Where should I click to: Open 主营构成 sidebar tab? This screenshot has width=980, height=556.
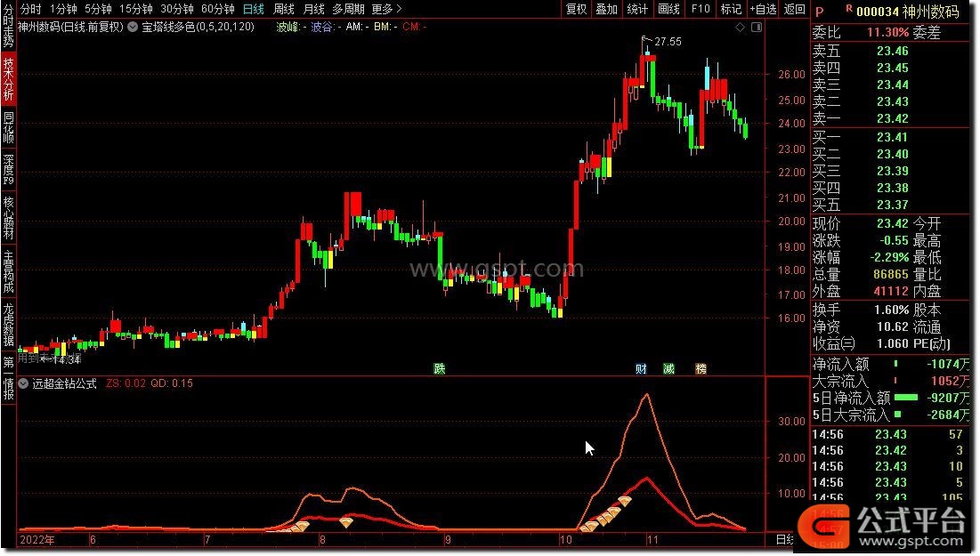point(8,271)
